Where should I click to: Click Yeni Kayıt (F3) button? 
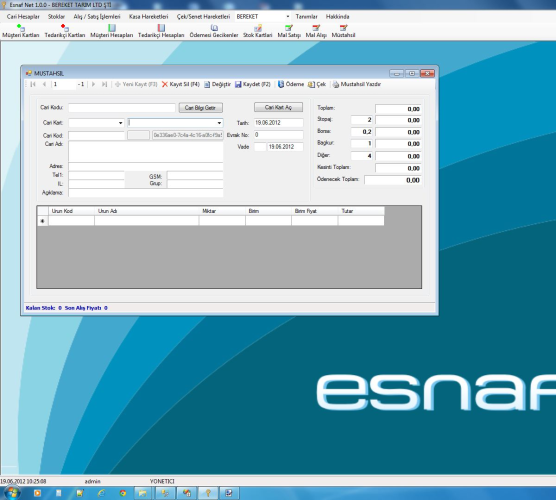click(x=136, y=84)
